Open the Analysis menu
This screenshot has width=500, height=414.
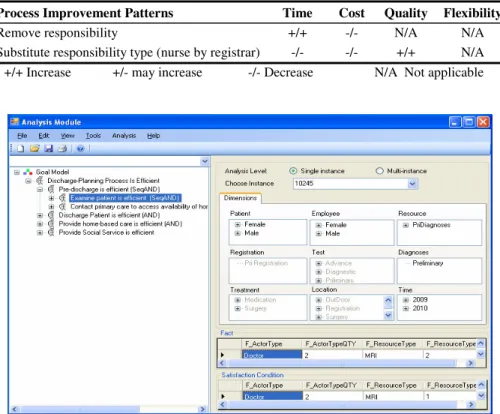[x=124, y=136]
